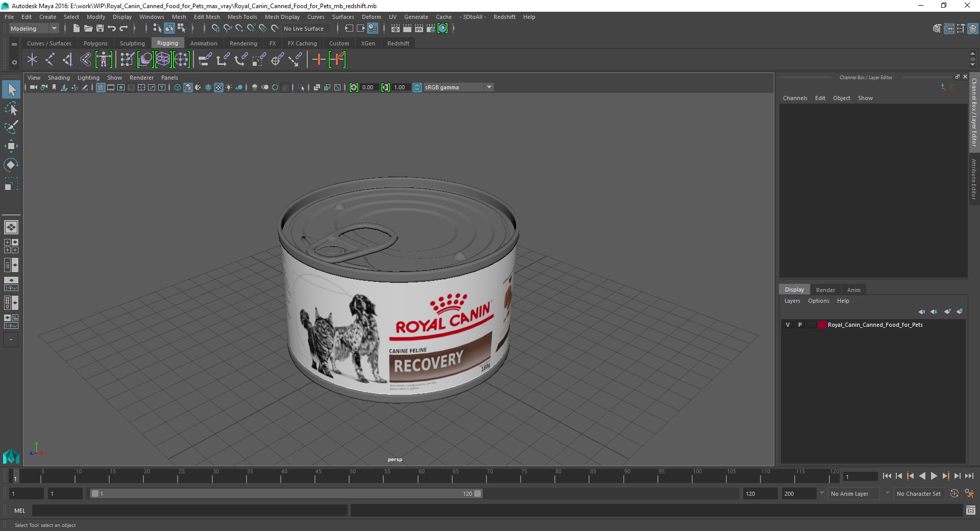Toggle use all lights bulb icon
Viewport: 980px width, 531px height.
229,87
